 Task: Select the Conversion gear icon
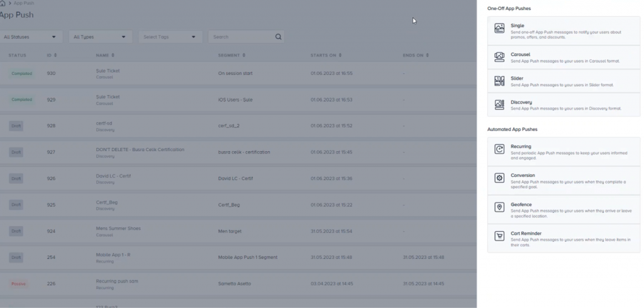pos(499,178)
